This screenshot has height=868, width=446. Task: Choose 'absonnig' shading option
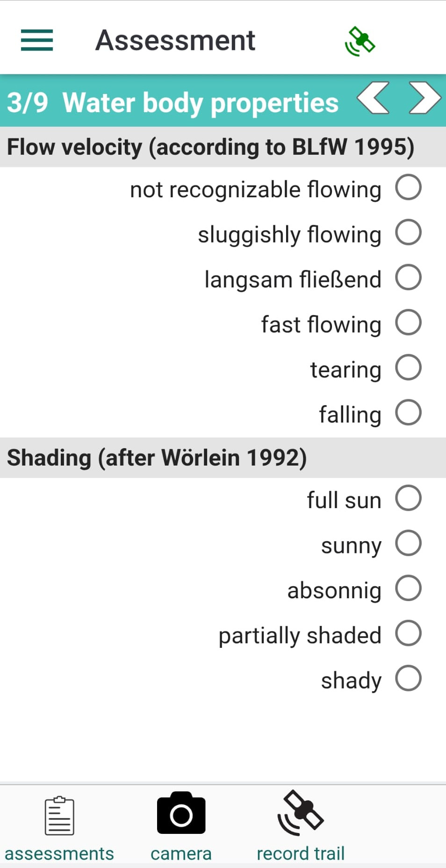click(x=408, y=588)
